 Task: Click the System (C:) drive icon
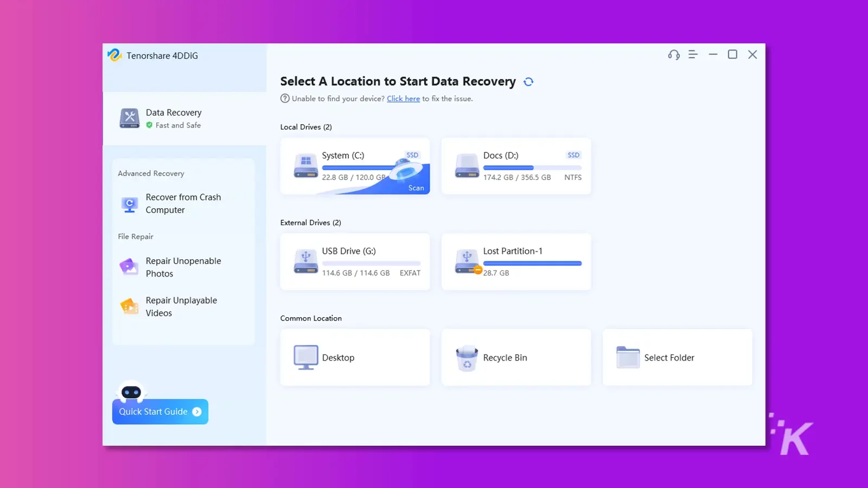coord(306,166)
